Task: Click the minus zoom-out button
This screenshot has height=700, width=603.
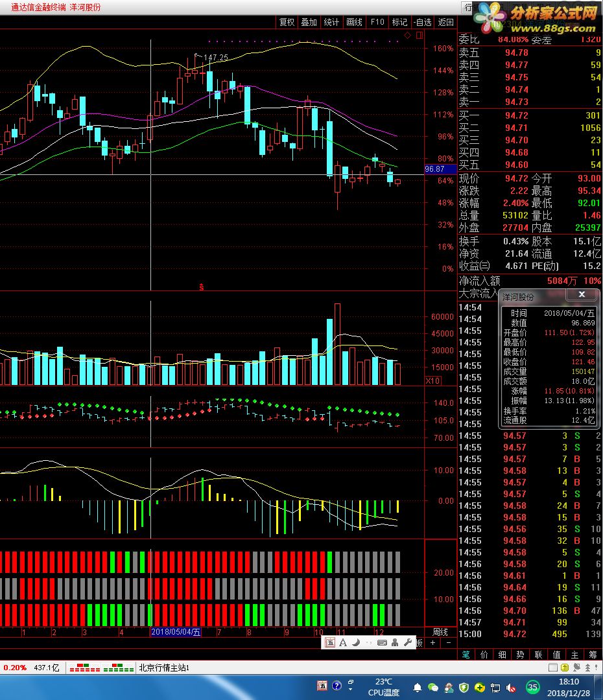Action: [449, 642]
